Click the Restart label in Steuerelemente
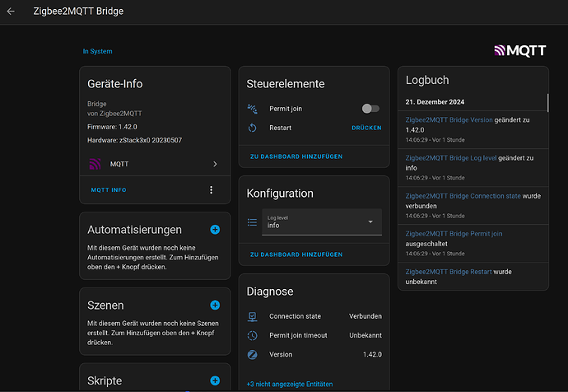Screen dimensions: 568x392 pyautogui.click(x=280, y=128)
